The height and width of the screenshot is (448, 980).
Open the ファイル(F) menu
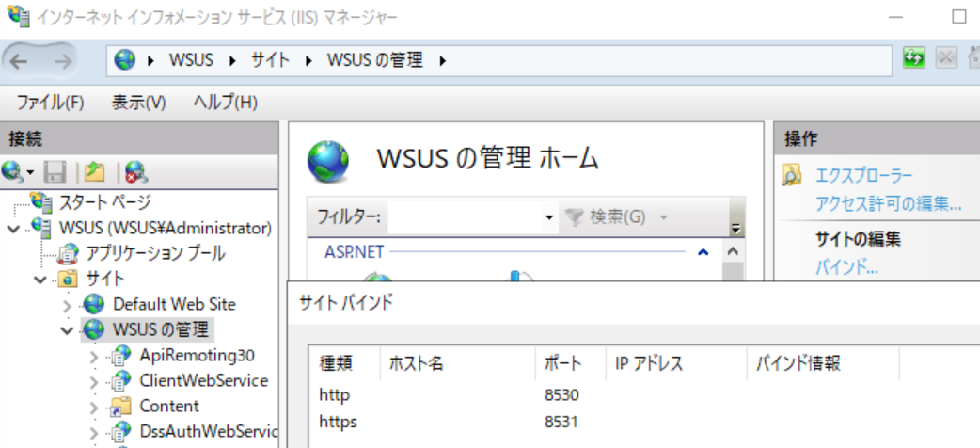tap(50, 103)
